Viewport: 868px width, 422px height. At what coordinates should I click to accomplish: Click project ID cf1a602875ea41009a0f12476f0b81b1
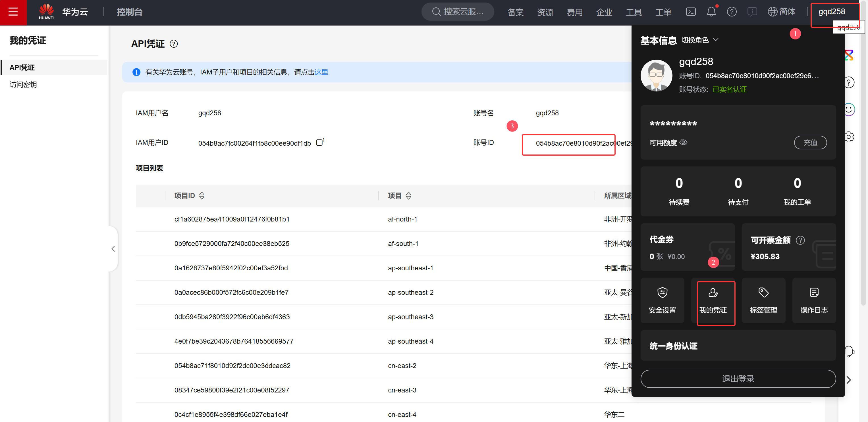click(232, 219)
